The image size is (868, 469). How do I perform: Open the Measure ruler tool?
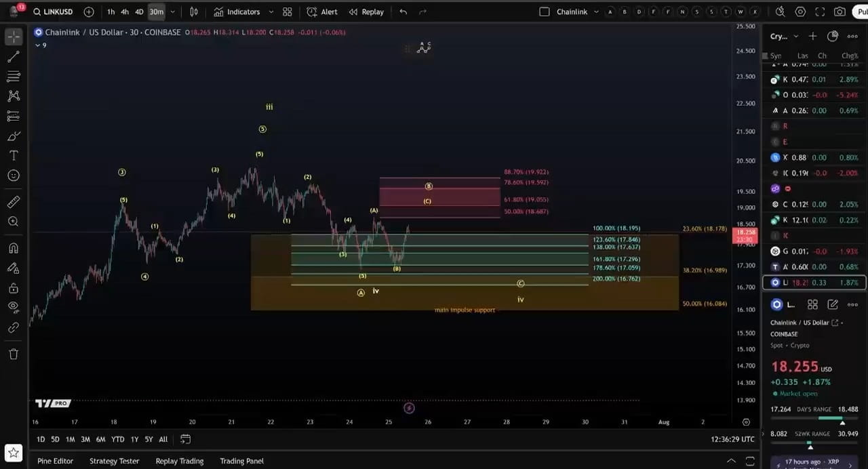click(x=14, y=201)
